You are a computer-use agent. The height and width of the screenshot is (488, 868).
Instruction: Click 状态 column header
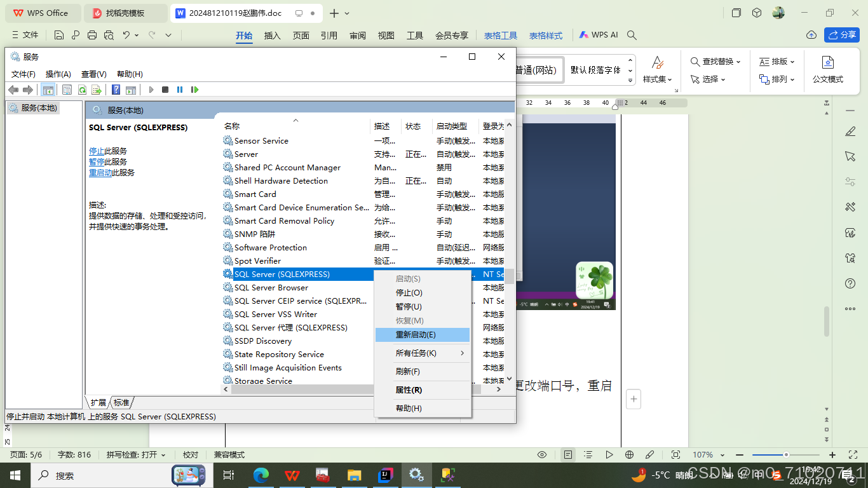tap(417, 126)
